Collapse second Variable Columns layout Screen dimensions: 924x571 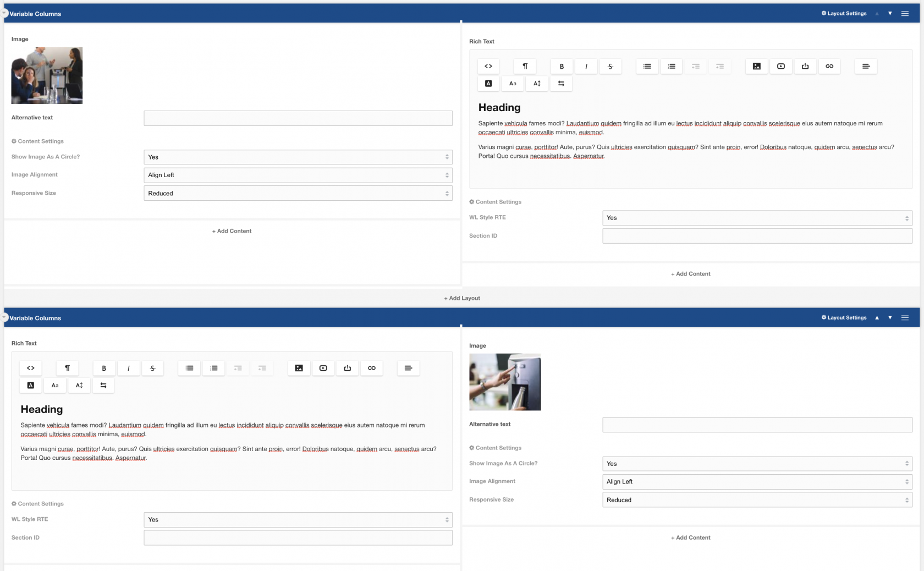[4, 317]
